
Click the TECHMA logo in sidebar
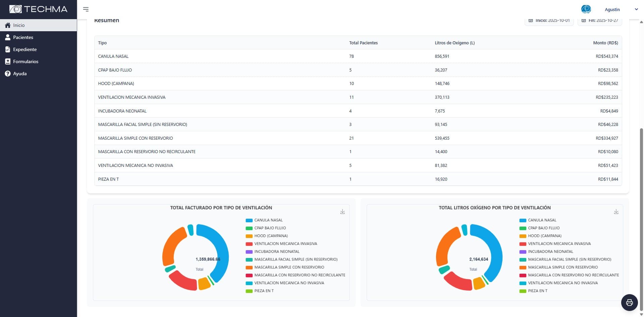(x=38, y=9)
